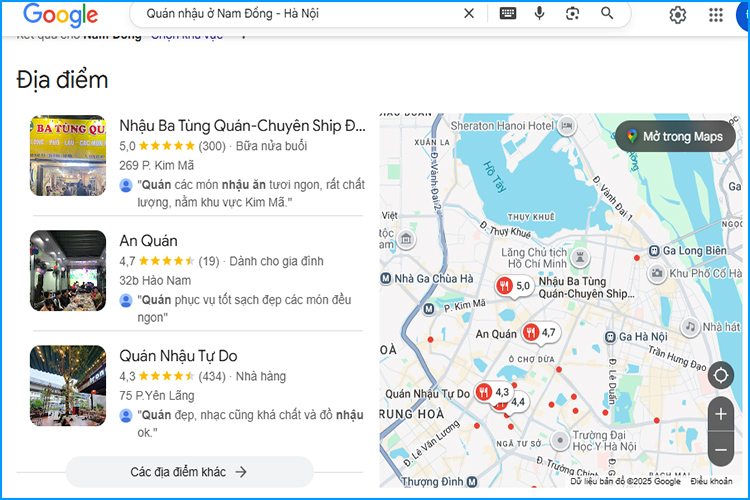The image size is (750, 500).
Task: Click Các địa điểm khác button
Action: coord(189,472)
